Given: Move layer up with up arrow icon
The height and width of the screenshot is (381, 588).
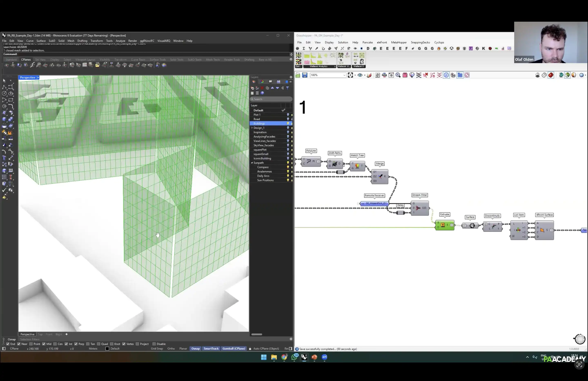Looking at the screenshot, I should [x=272, y=88].
